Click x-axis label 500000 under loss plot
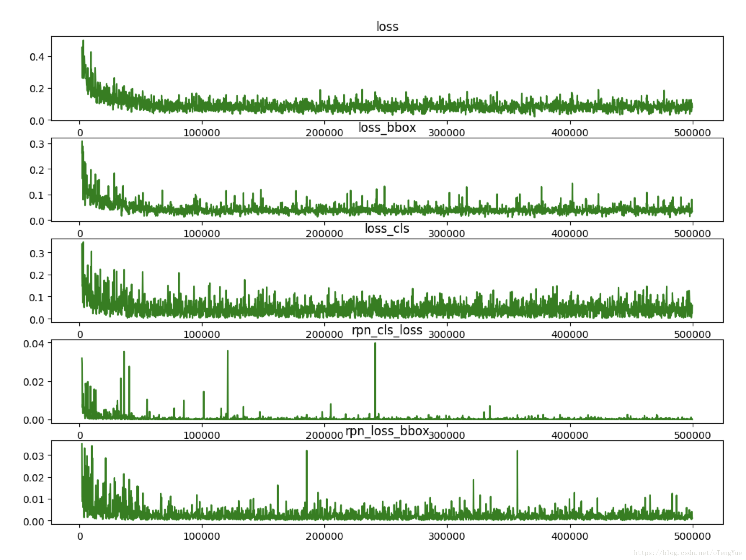The height and width of the screenshot is (560, 746). (692, 133)
